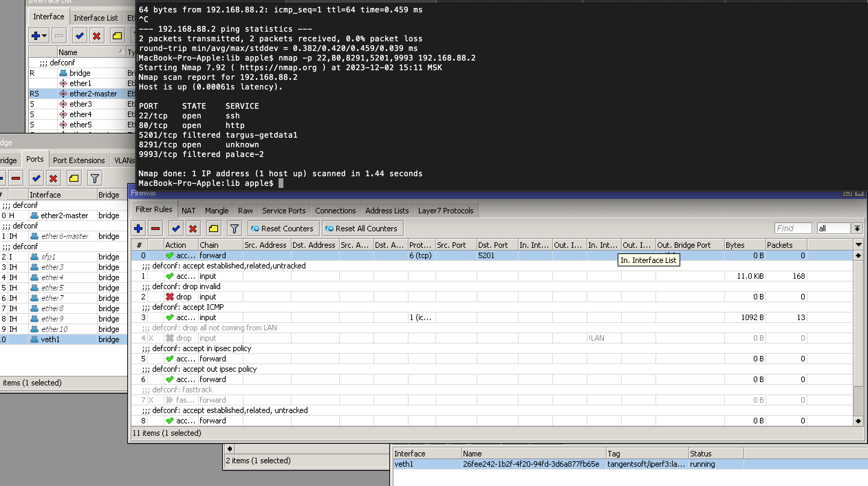868x486 pixels.
Task: Add comment in Interface List window
Action: [117, 35]
